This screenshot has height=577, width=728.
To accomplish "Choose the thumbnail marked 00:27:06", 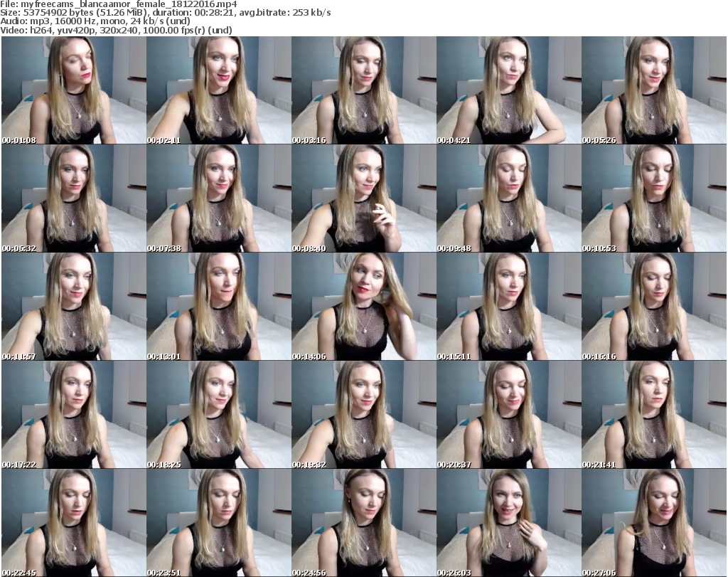I will click(654, 523).
